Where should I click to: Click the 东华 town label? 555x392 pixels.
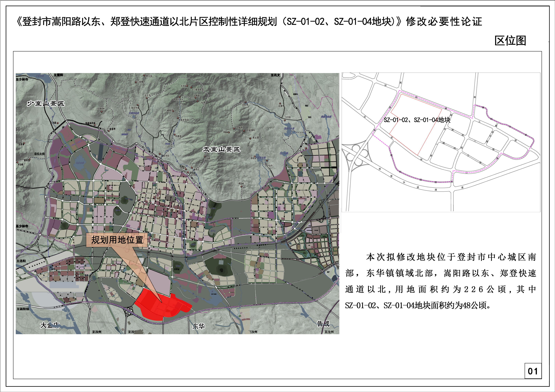point(199,326)
